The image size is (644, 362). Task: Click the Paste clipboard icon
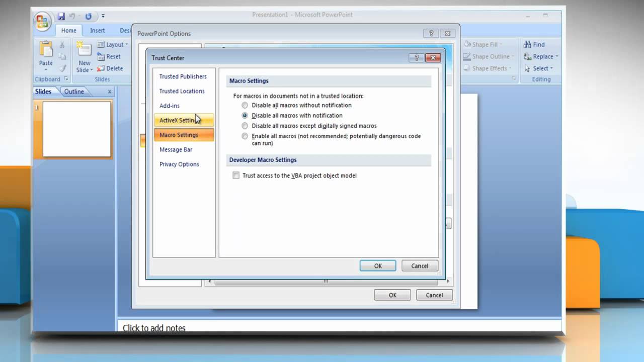point(46,49)
